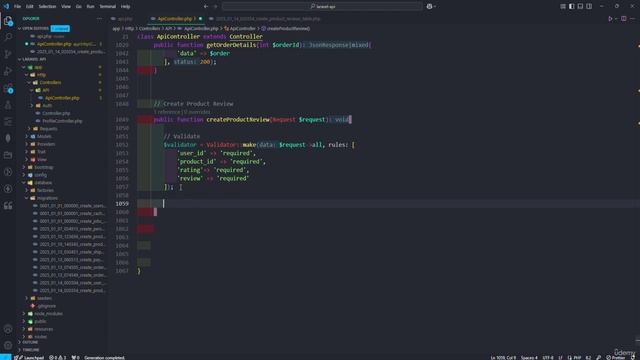Open the quotation-mark extension icon in activity bar

8,206
